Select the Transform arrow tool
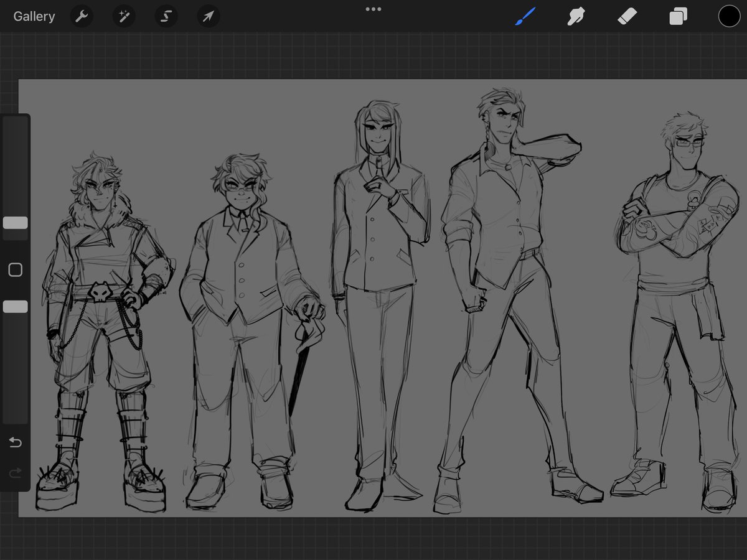The width and height of the screenshot is (747, 560). pyautogui.click(x=209, y=16)
